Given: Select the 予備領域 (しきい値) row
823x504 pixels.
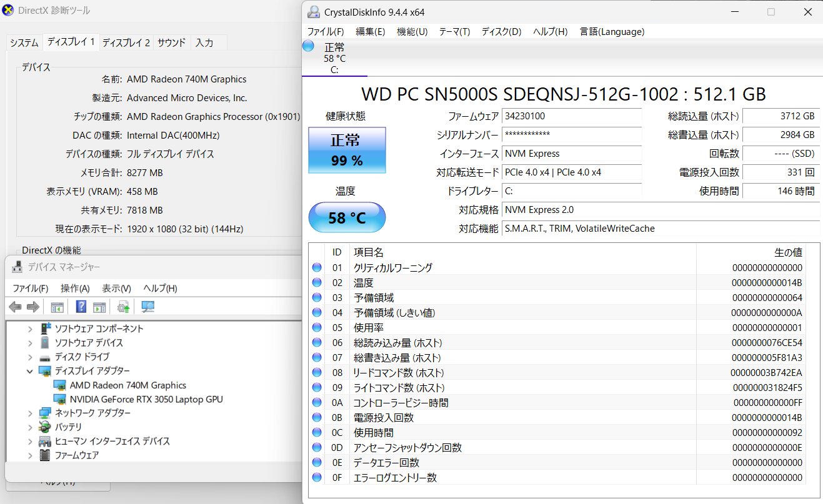Looking at the screenshot, I should [557, 312].
